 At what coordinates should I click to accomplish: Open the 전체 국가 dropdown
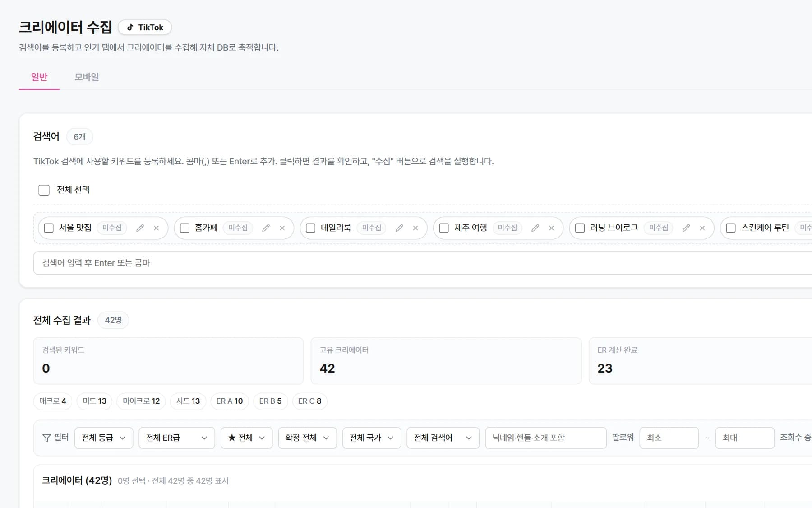click(372, 438)
